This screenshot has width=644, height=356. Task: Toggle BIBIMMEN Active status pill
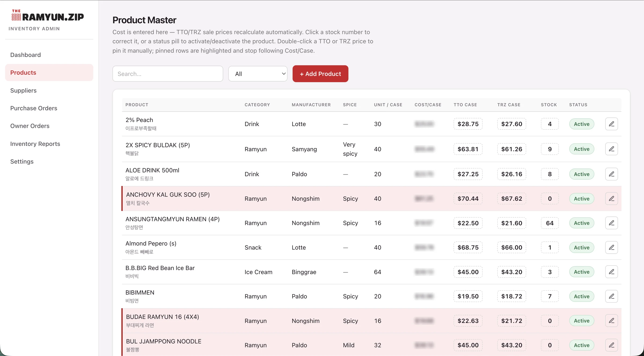click(582, 296)
